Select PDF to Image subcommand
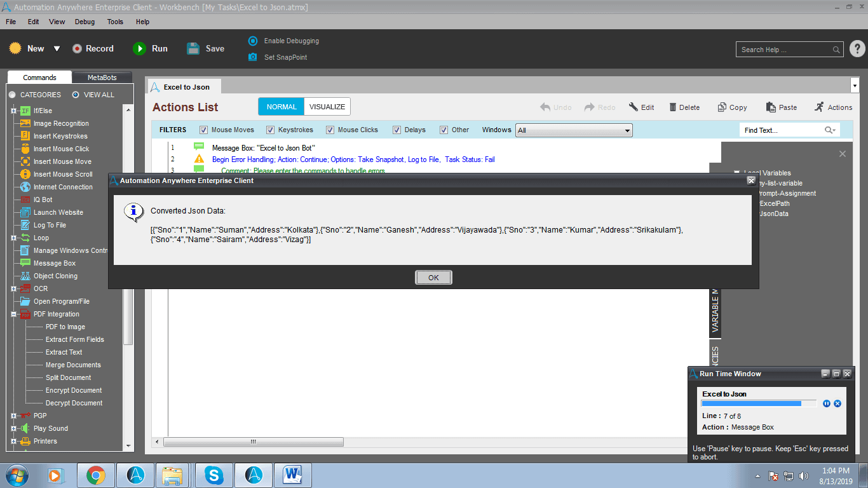Screen dimensions: 868x488 [65, 327]
